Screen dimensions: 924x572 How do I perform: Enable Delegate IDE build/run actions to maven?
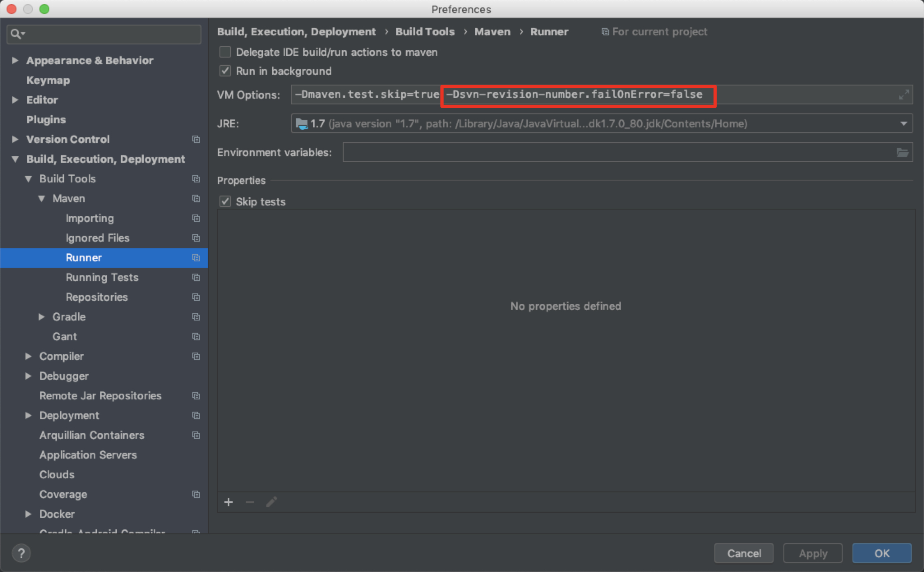(225, 52)
